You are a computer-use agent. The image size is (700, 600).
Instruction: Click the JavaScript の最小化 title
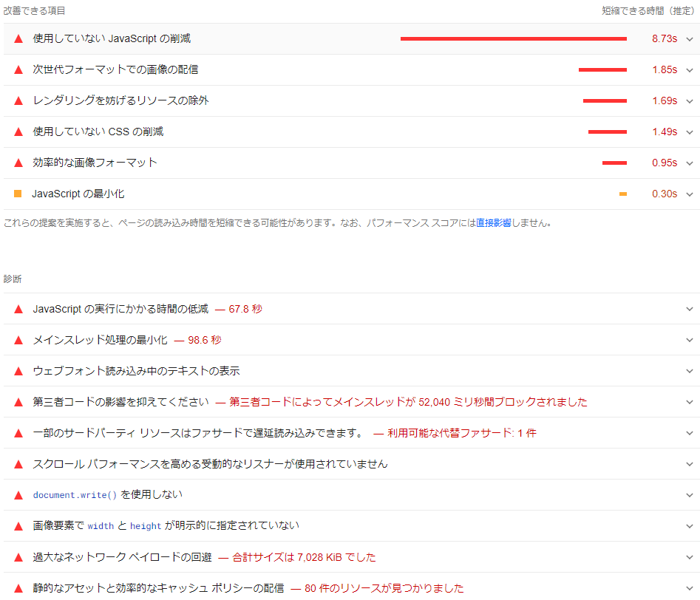click(78, 194)
